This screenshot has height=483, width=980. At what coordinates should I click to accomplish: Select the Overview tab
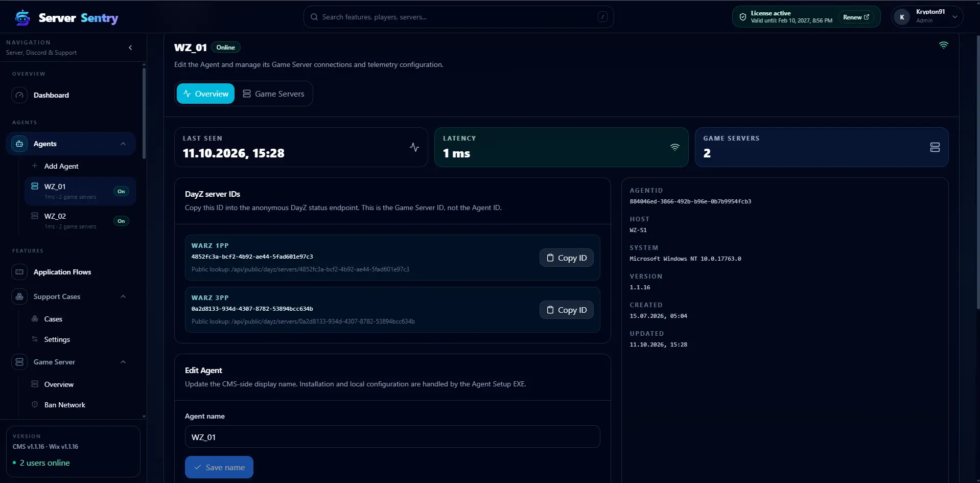(205, 94)
